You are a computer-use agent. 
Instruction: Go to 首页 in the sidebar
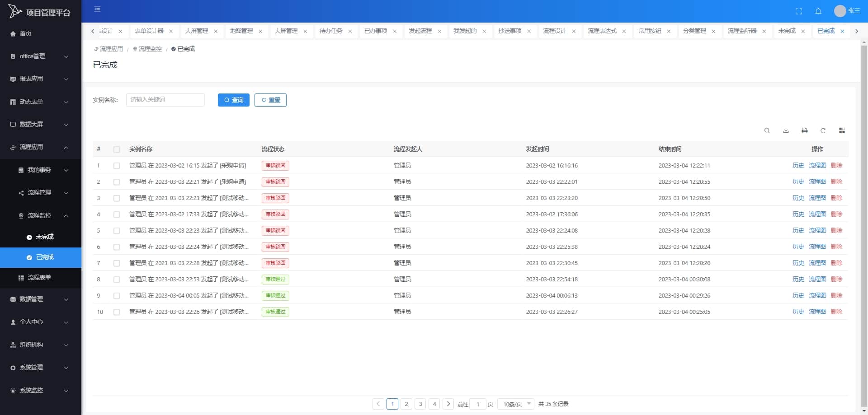[41, 33]
